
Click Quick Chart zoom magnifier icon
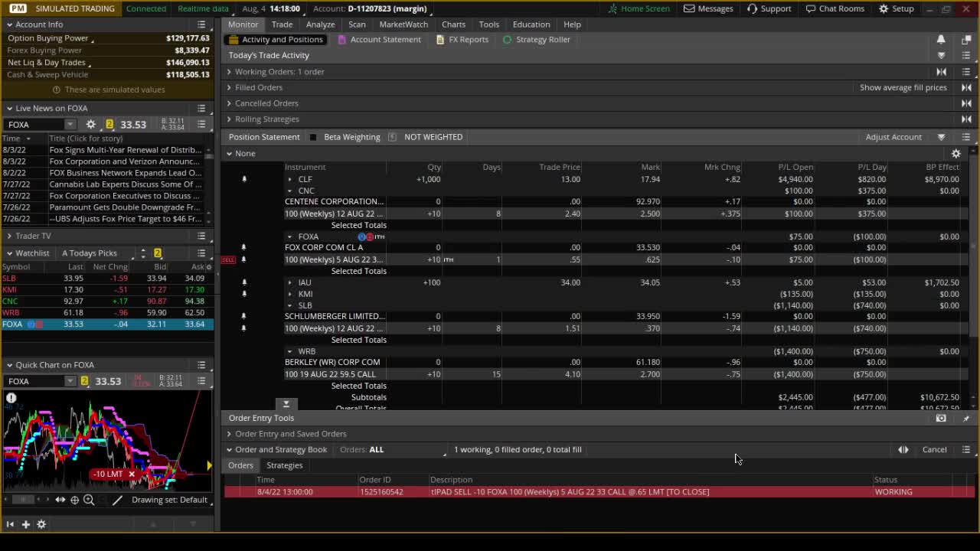click(x=89, y=500)
